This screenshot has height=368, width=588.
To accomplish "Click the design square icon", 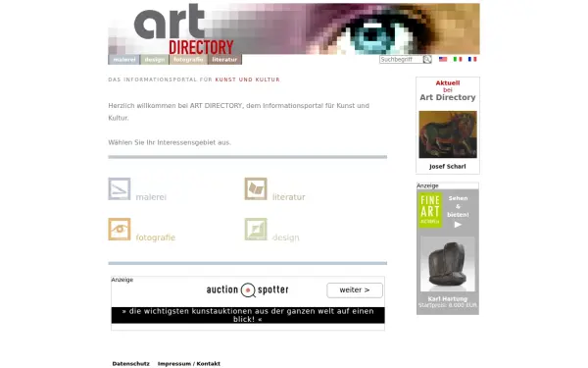I will [x=256, y=229].
